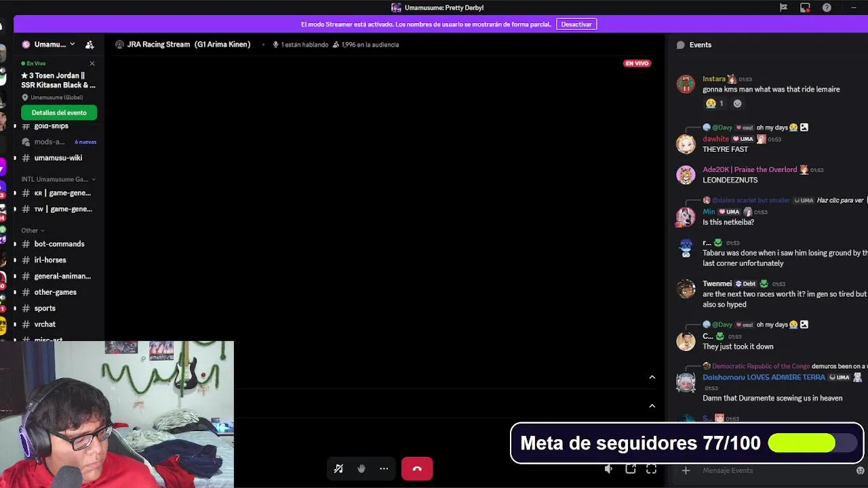Viewport: 868px width, 488px height.
Task: Click 'Haz clic para ver' reply attachment text
Action: click(x=840, y=201)
